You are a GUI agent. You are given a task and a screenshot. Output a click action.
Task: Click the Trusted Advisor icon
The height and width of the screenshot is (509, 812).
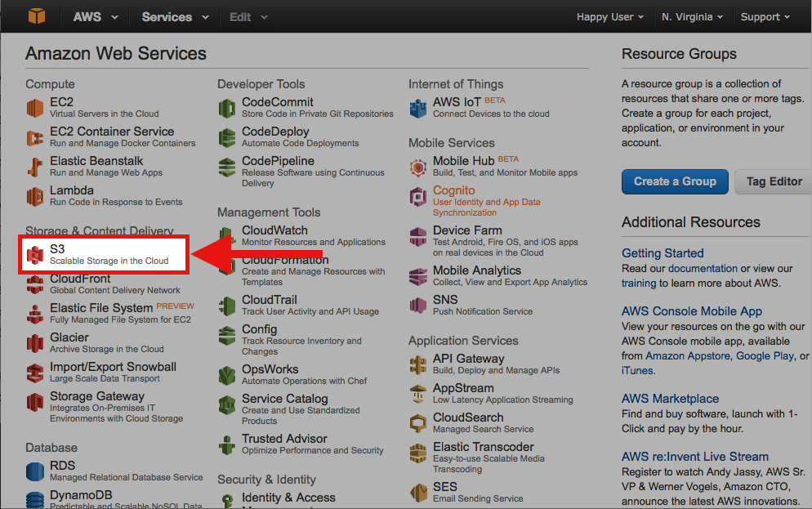coord(227,444)
